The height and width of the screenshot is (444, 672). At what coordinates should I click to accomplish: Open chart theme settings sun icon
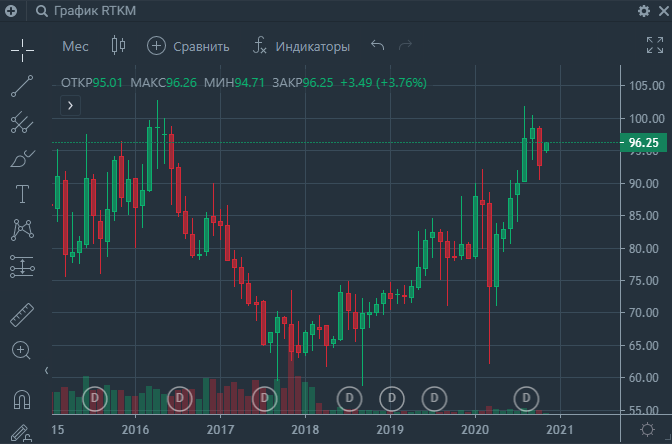(647, 429)
